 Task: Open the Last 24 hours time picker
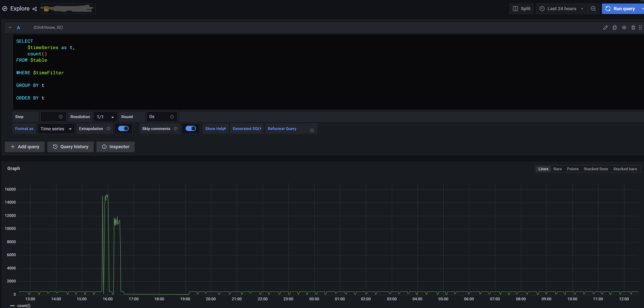[561, 9]
